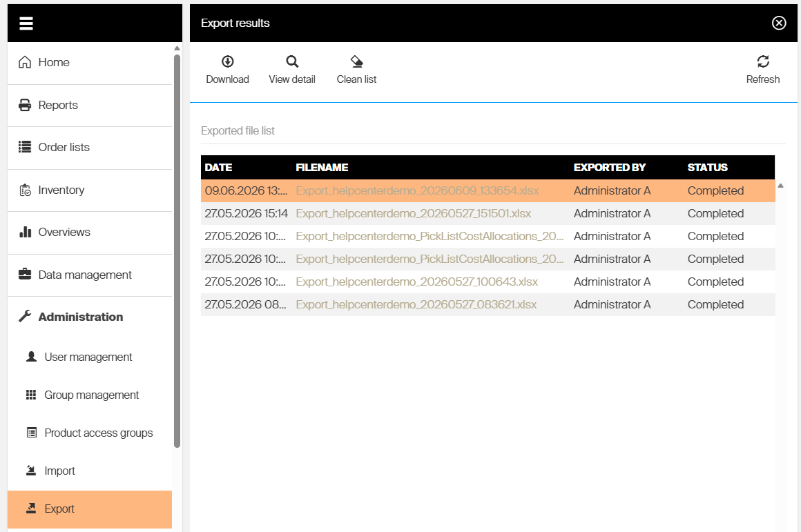Click the Download arrow icon
The height and width of the screenshot is (532, 801).
227,61
